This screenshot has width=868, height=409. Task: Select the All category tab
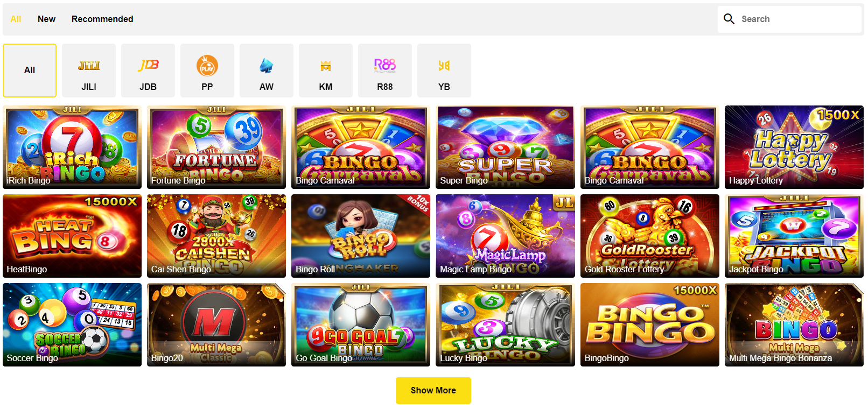16,19
